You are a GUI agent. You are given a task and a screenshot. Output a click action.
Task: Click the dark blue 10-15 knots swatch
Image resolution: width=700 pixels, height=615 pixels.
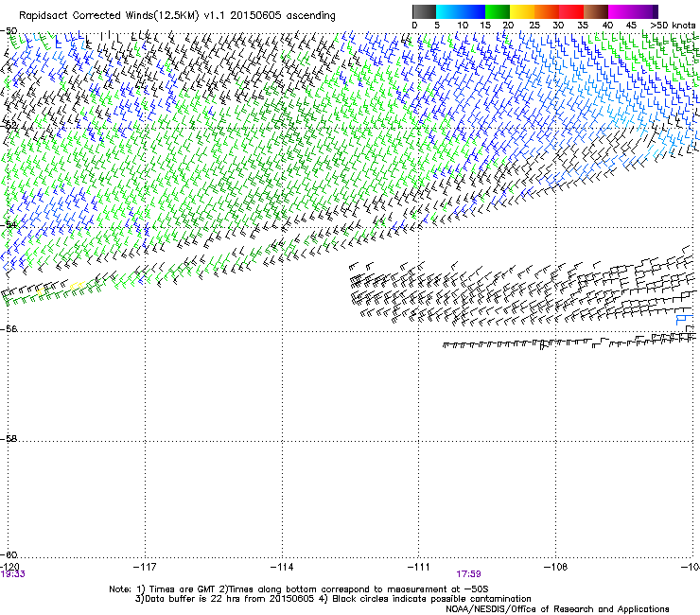point(472,11)
